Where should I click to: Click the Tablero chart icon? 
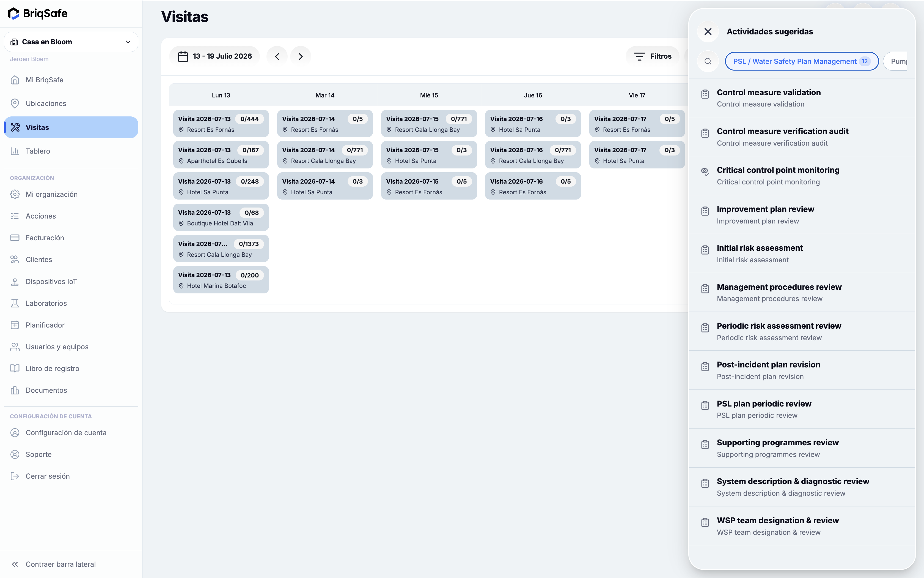click(15, 151)
